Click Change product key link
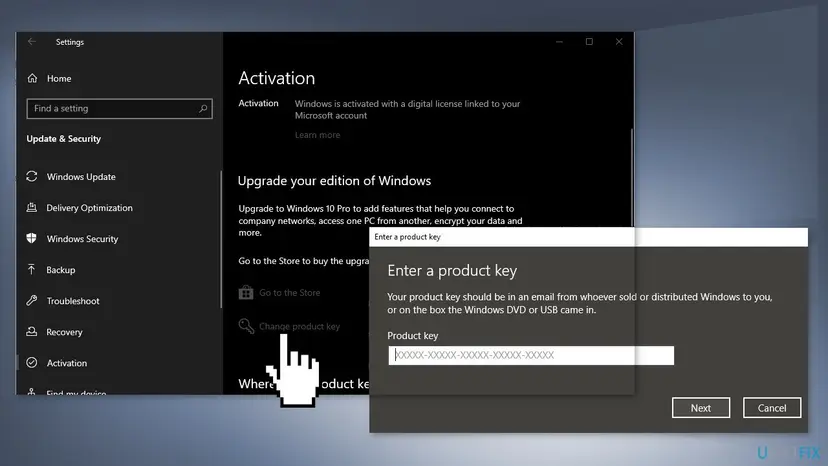828x466 pixels. click(x=299, y=326)
